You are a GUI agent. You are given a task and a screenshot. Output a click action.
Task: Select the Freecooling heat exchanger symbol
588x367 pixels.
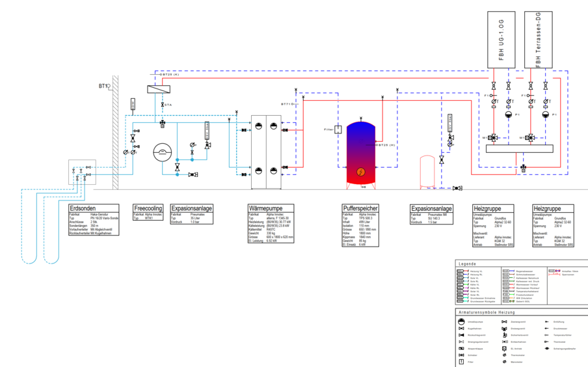pos(159,89)
